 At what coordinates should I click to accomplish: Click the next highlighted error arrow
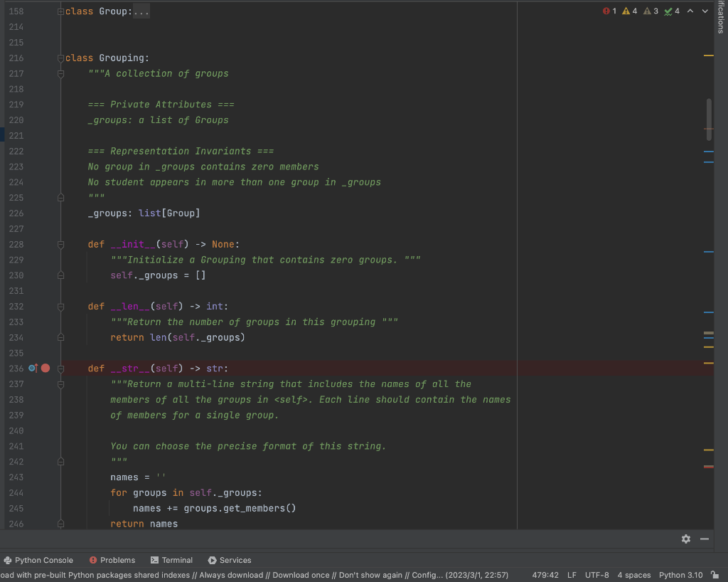click(x=704, y=11)
